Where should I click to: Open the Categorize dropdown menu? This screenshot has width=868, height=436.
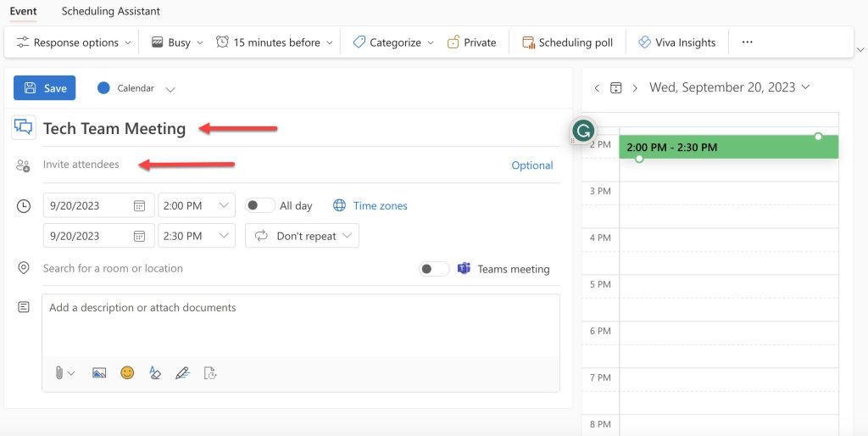click(393, 42)
